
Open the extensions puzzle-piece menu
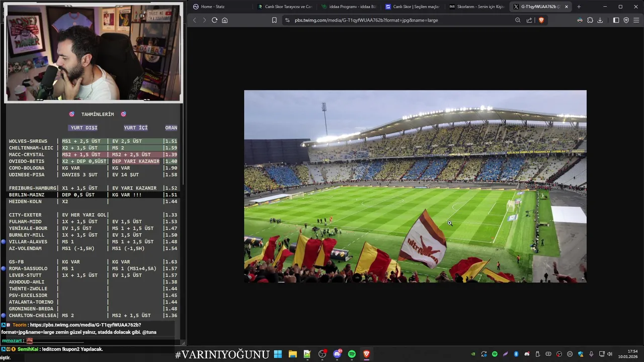point(590,20)
